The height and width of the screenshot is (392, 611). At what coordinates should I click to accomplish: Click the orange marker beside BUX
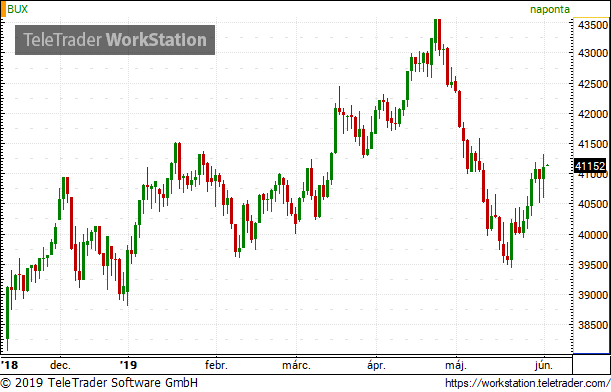pos(3,9)
